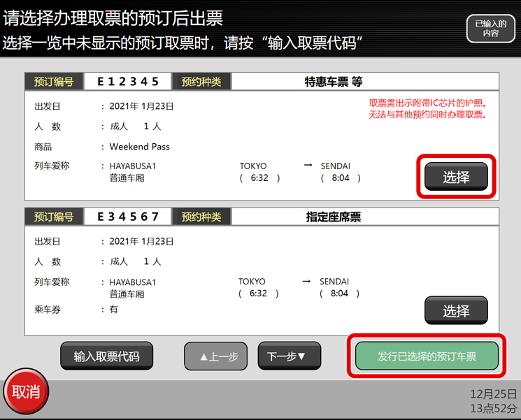521x420 pixels.
Task: Click the Weekend Pass product name
Action: pos(140,147)
